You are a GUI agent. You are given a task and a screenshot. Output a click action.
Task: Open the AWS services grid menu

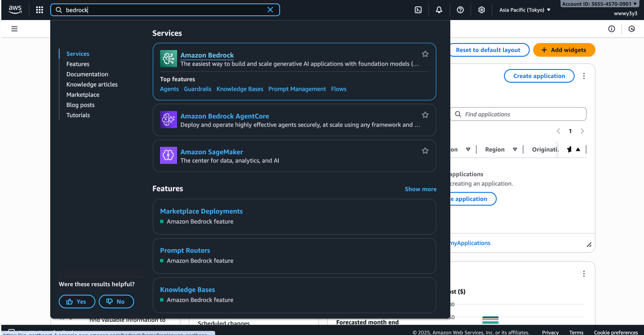pos(39,9)
